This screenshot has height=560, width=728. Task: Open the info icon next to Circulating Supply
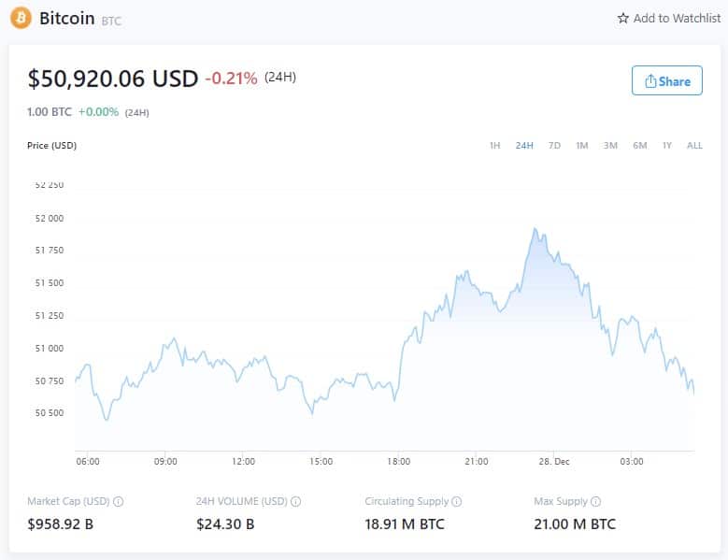point(457,501)
